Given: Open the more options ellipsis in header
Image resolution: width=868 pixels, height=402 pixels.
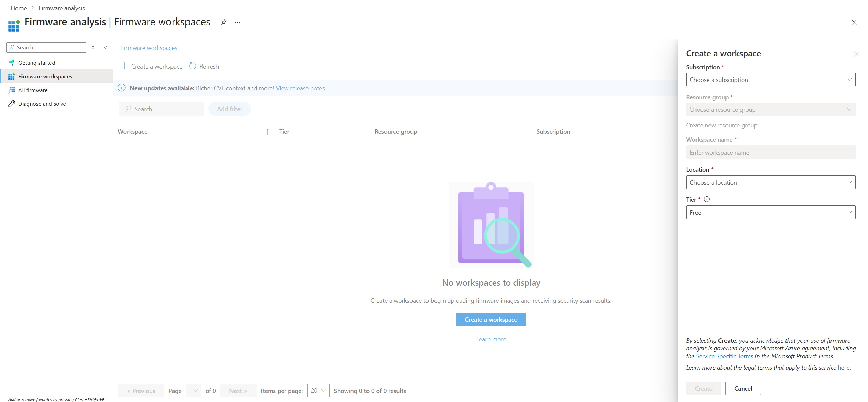Looking at the screenshot, I should coord(238,22).
